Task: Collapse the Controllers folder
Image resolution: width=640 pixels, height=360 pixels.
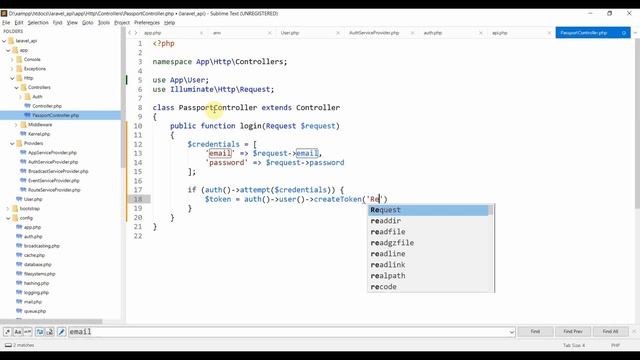Action: (x=16, y=87)
